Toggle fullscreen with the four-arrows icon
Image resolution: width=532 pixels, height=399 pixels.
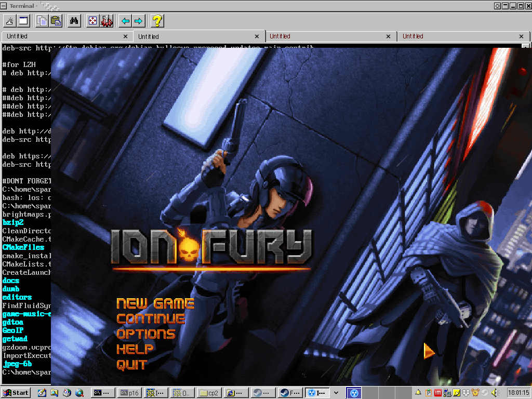coord(93,21)
